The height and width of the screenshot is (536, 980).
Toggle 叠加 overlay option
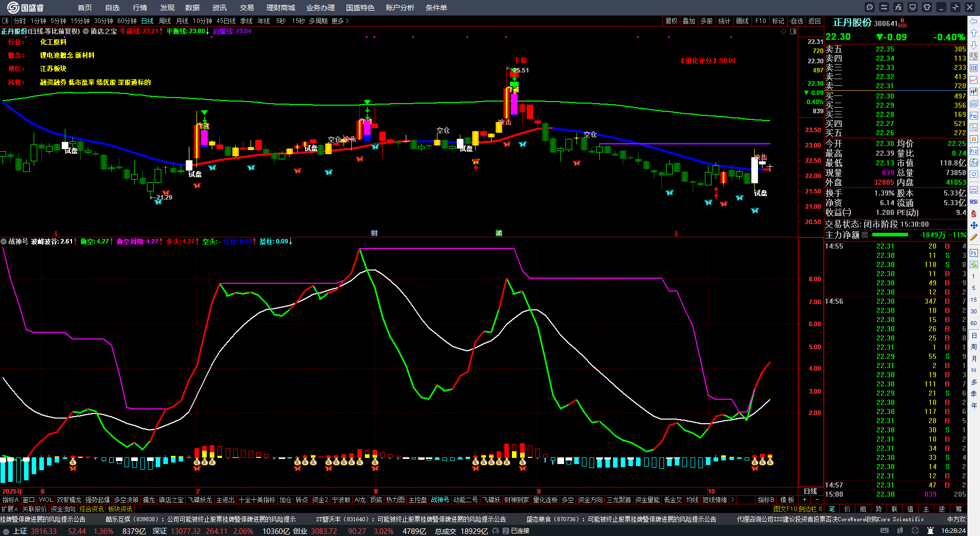[x=689, y=21]
